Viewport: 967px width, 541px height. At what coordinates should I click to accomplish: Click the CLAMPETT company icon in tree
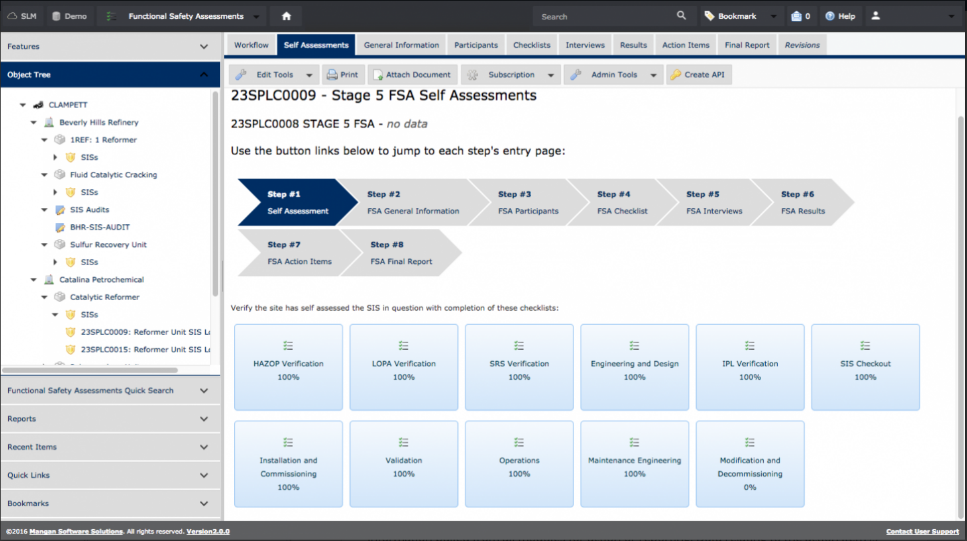[38, 105]
